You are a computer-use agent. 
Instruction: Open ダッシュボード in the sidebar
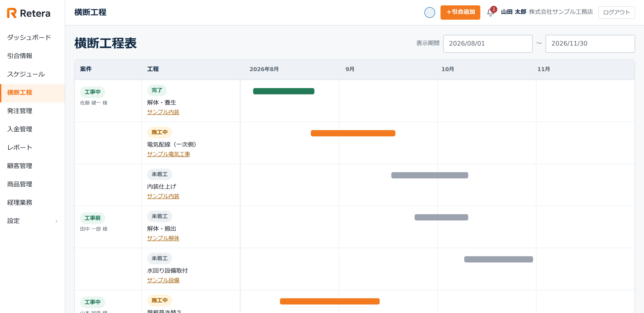[x=32, y=37]
